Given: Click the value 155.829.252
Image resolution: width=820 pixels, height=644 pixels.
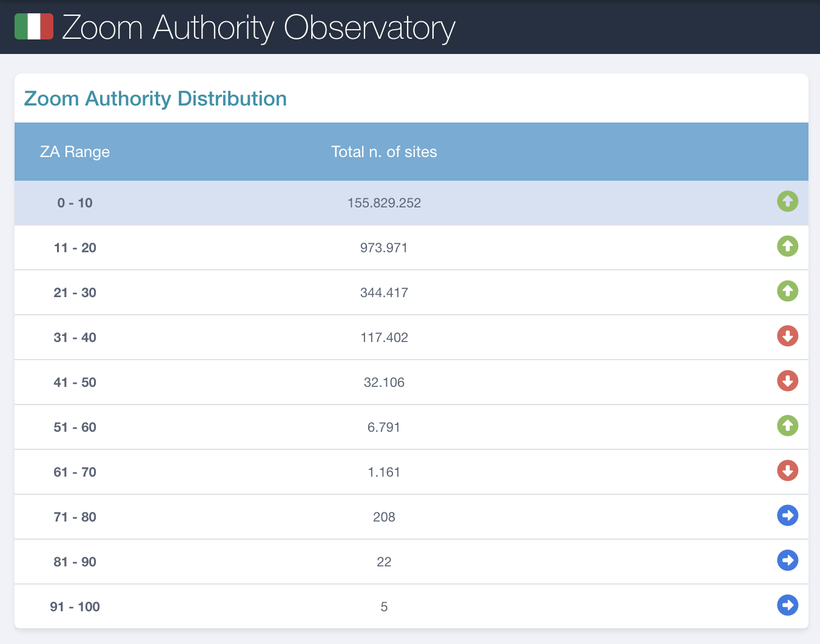Looking at the screenshot, I should 384,203.
